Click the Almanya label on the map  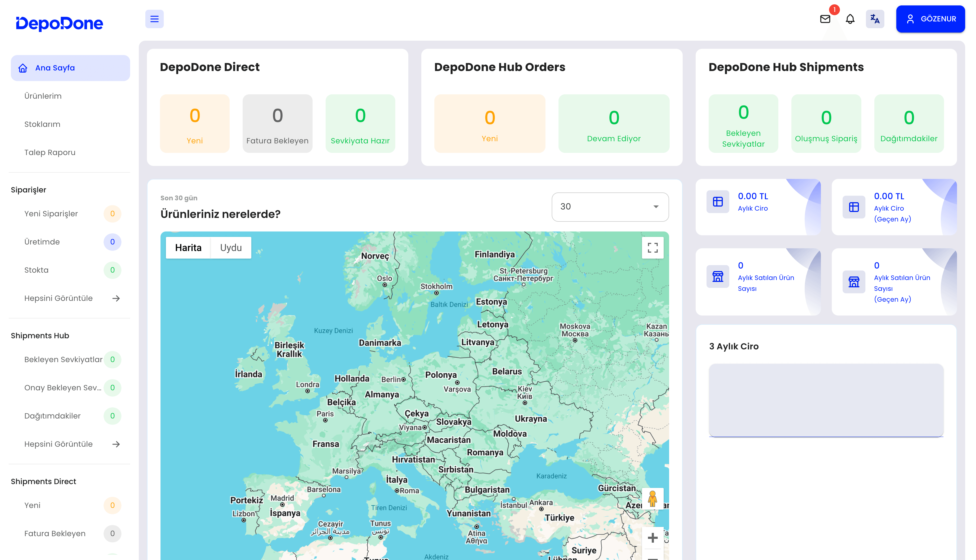pos(382,395)
